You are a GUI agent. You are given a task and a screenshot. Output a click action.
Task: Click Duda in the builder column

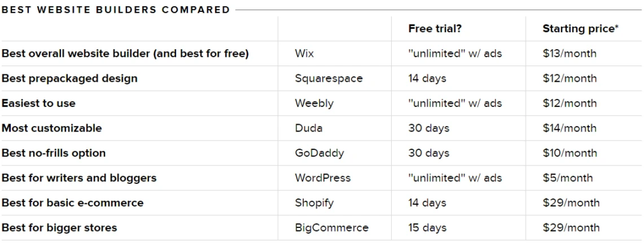(308, 128)
